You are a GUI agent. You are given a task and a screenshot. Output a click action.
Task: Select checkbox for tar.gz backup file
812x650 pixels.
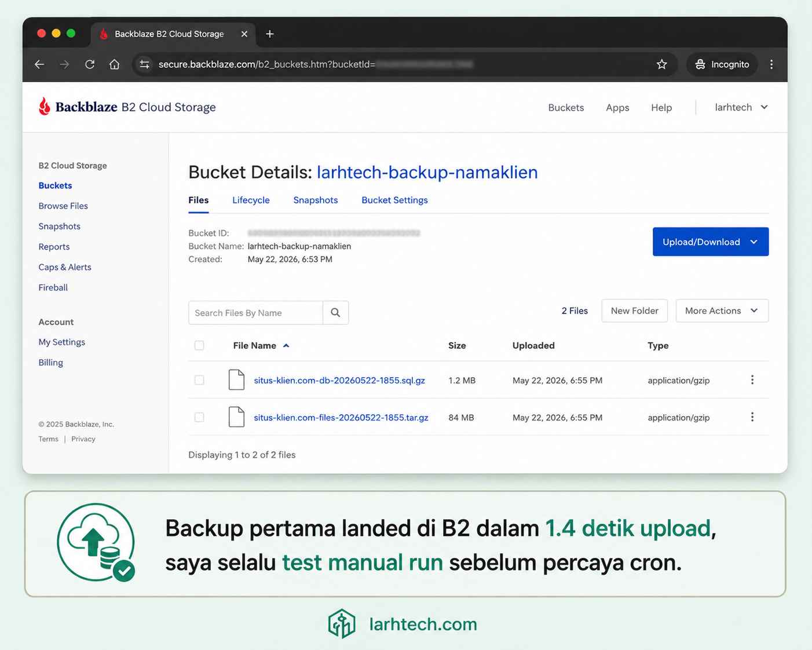click(x=199, y=418)
